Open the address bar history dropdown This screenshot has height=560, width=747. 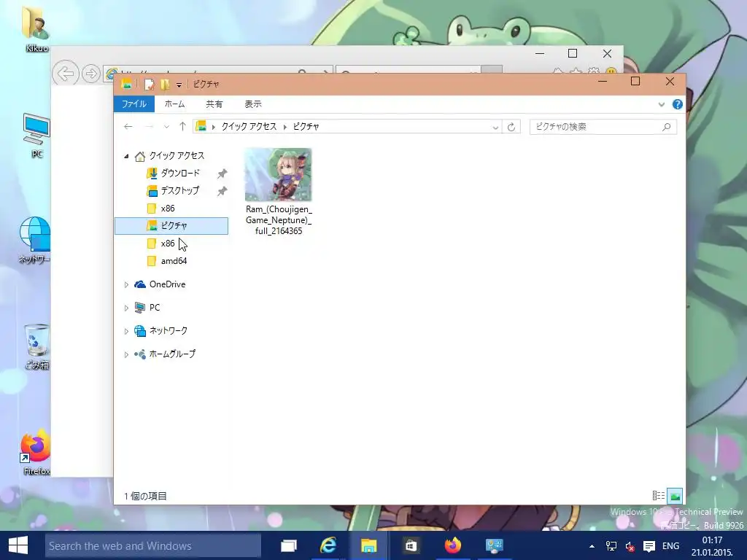coord(495,127)
